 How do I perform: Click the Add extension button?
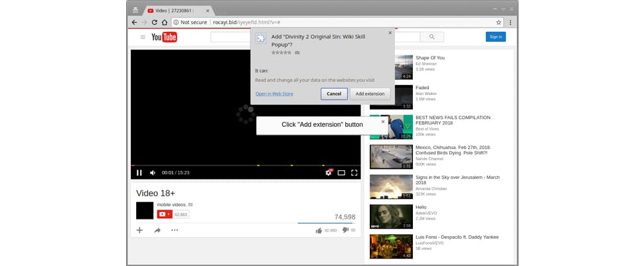pyautogui.click(x=370, y=94)
